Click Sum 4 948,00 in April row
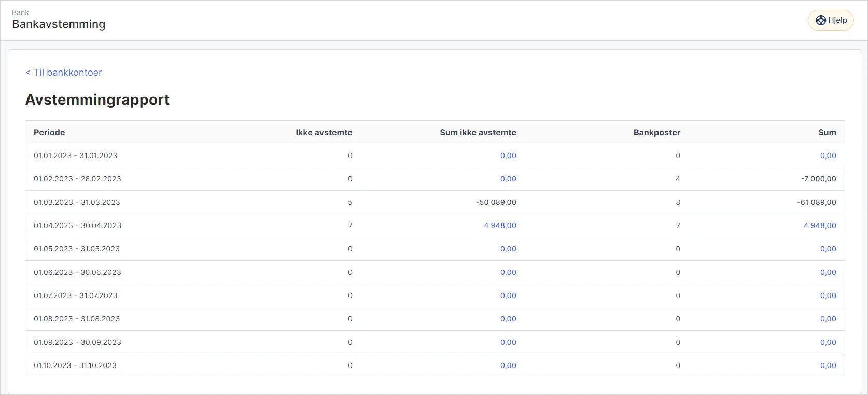Image resolution: width=868 pixels, height=395 pixels. pos(820,225)
